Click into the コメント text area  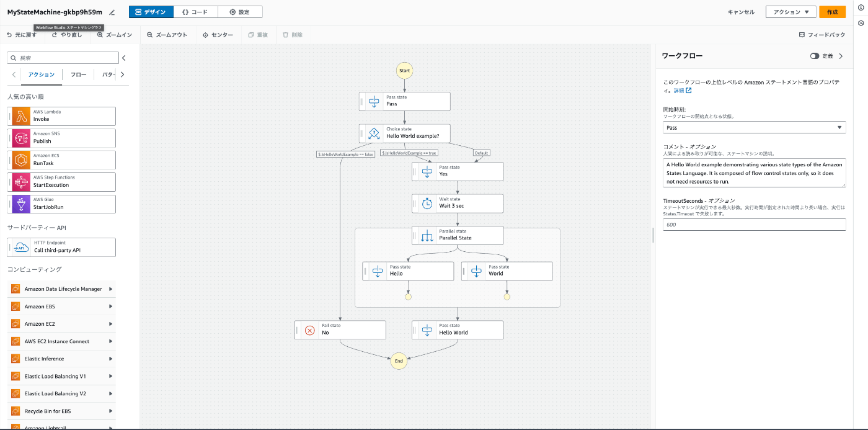point(755,172)
